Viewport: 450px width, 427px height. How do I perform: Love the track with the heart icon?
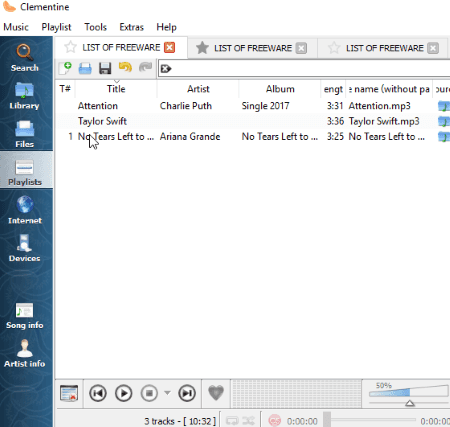[x=216, y=393]
